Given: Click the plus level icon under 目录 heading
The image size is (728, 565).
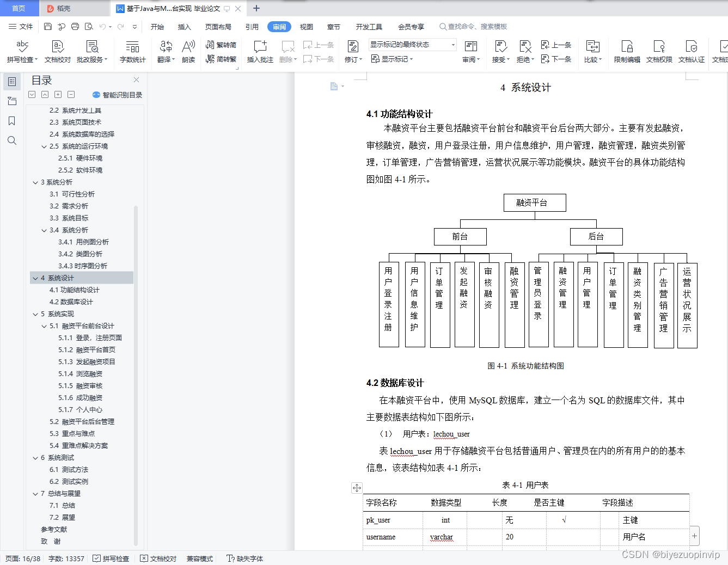Looking at the screenshot, I should point(58,94).
